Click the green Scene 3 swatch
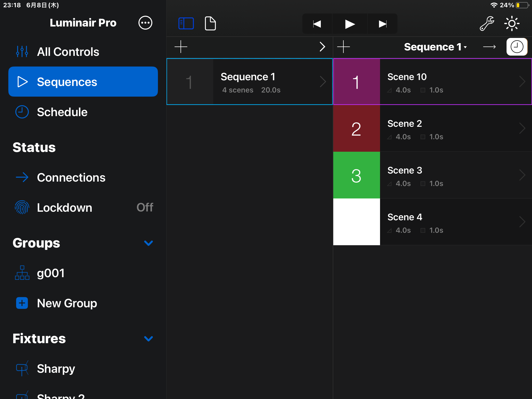The width and height of the screenshot is (532, 399). coord(356,175)
